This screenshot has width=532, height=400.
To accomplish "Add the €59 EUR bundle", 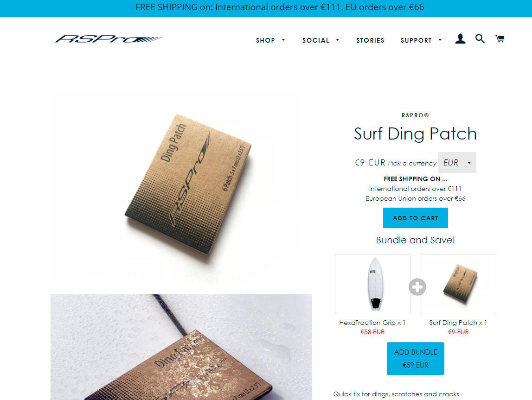I will pyautogui.click(x=415, y=359).
